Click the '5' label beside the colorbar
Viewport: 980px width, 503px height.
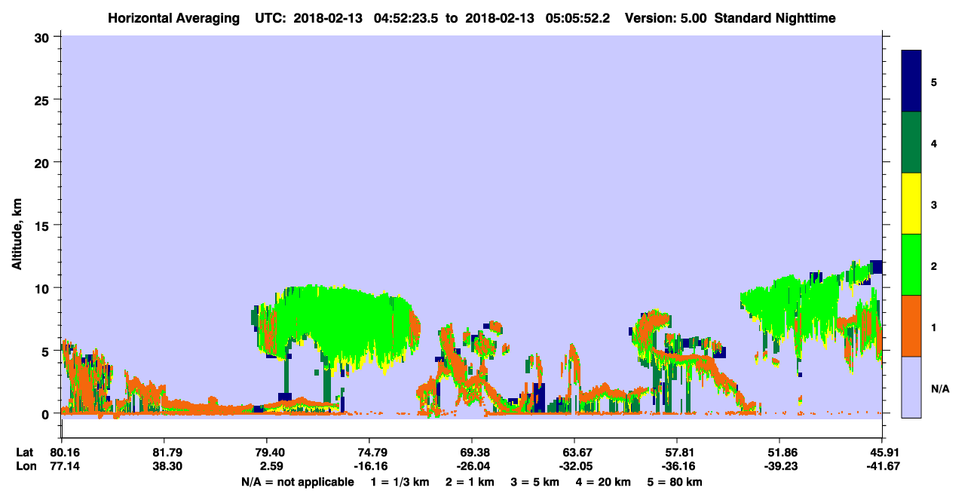click(934, 81)
